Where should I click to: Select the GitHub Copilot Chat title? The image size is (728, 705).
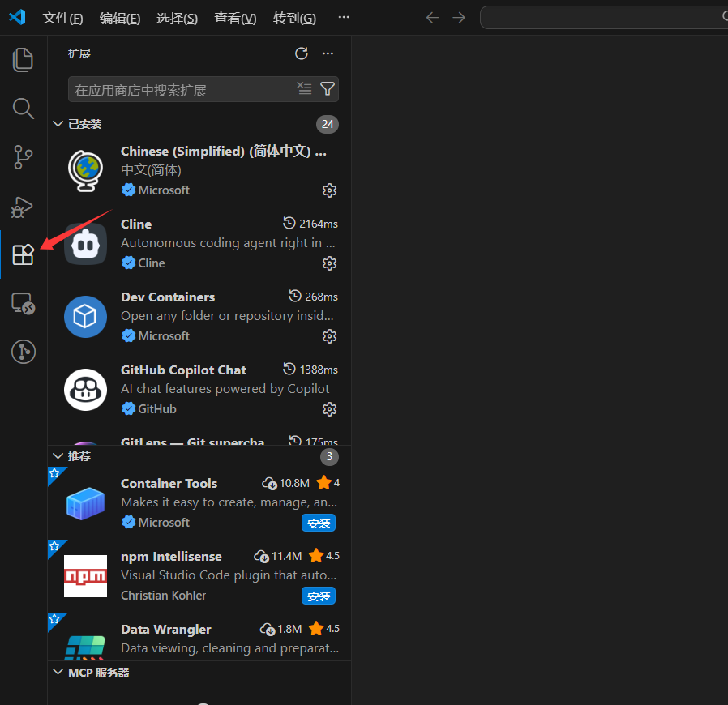tap(183, 370)
